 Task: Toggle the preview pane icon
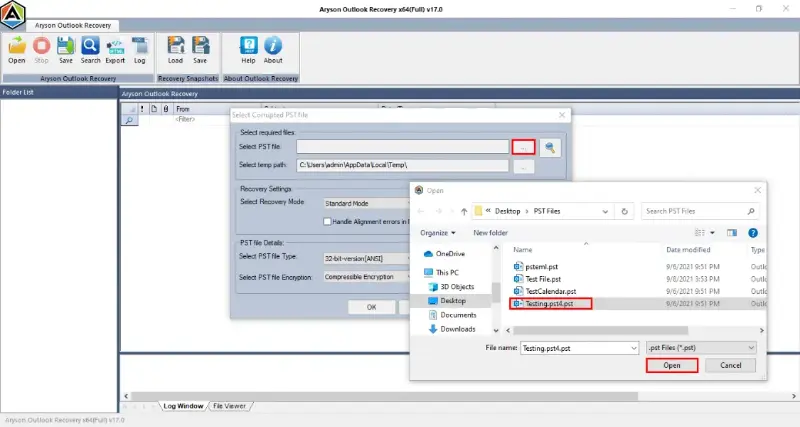pyautogui.click(x=732, y=233)
